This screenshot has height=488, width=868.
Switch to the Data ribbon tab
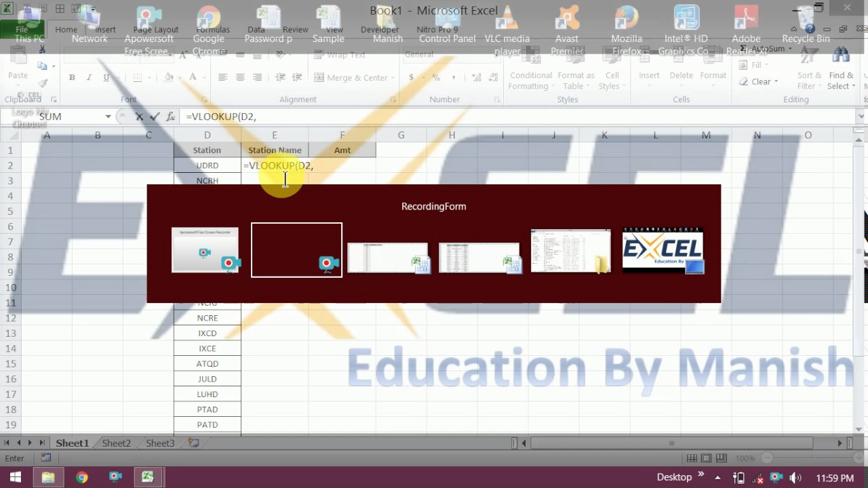[x=256, y=30]
